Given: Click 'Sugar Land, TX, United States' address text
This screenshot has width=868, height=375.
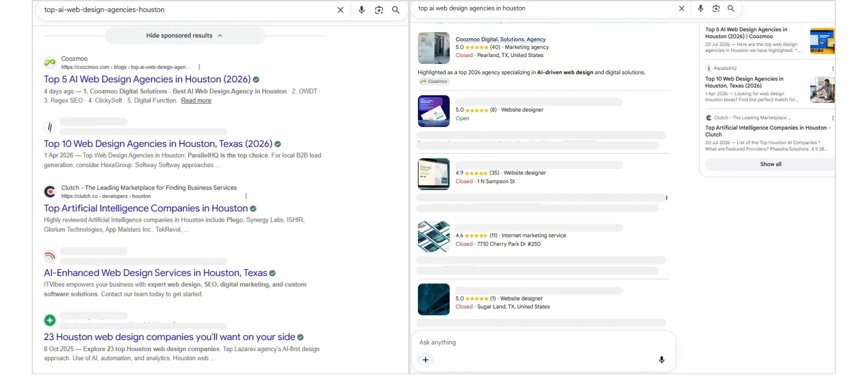Looking at the screenshot, I should (514, 307).
